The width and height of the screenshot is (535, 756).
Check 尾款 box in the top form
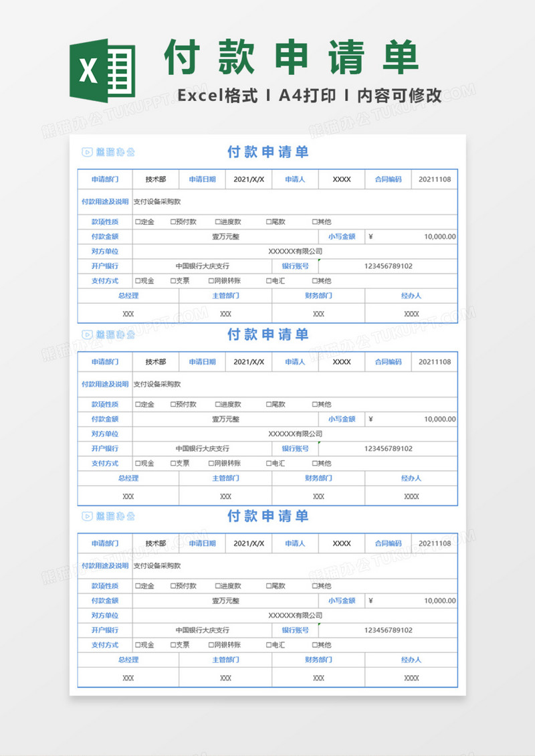(269, 222)
